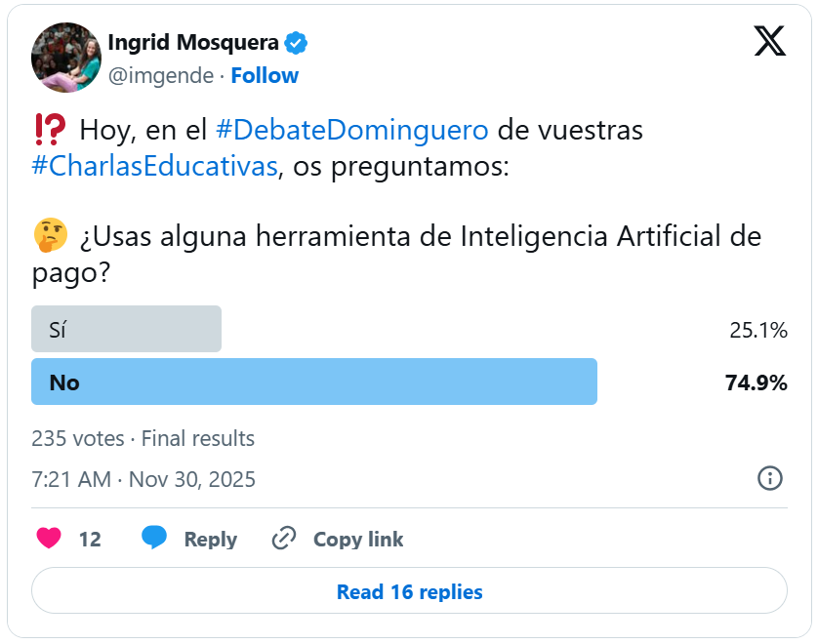Like the post with the heart icon
The width and height of the screenshot is (818, 644).
tap(49, 539)
